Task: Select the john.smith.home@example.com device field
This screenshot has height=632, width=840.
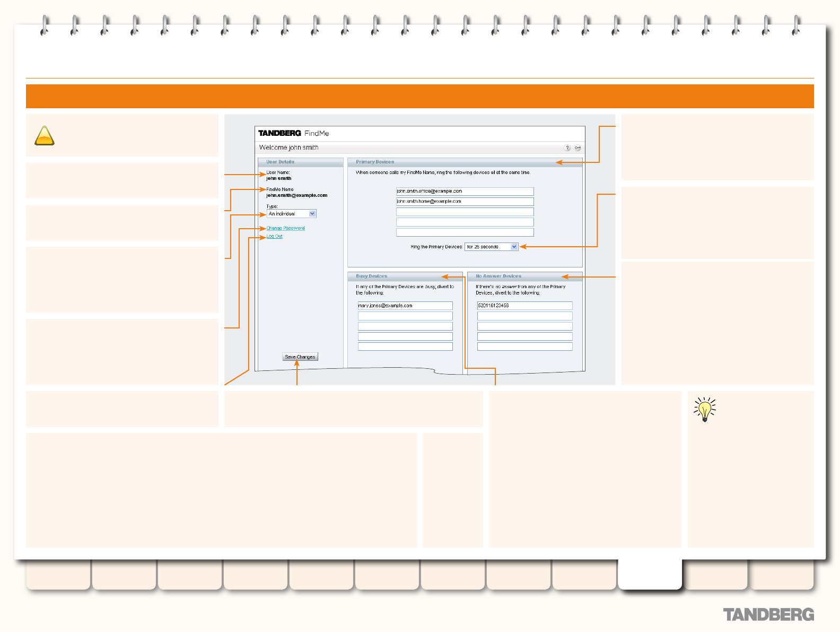Action: click(x=465, y=202)
